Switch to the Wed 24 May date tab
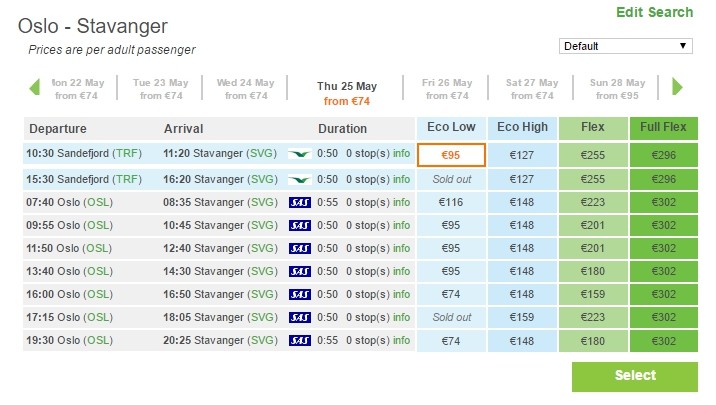This screenshot has width=716, height=405. click(245, 89)
